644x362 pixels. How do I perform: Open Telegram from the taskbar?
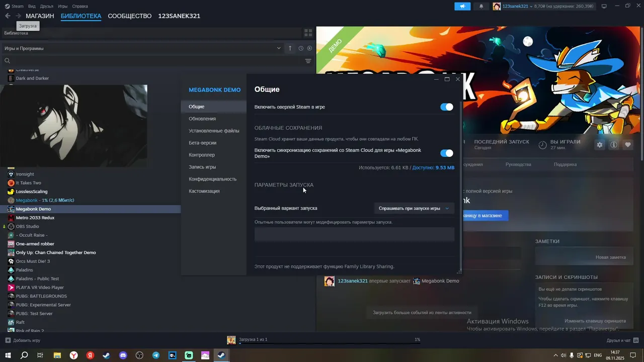click(x=156, y=355)
